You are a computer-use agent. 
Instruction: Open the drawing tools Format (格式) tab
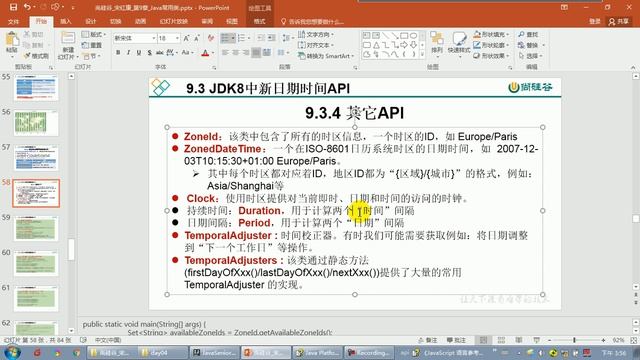pos(260,21)
